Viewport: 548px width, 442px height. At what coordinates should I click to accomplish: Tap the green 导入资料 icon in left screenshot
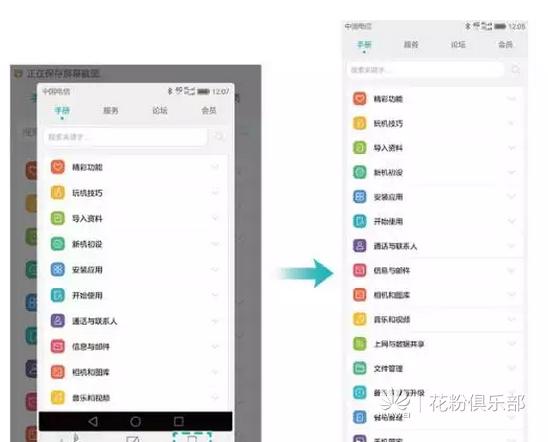tap(58, 218)
